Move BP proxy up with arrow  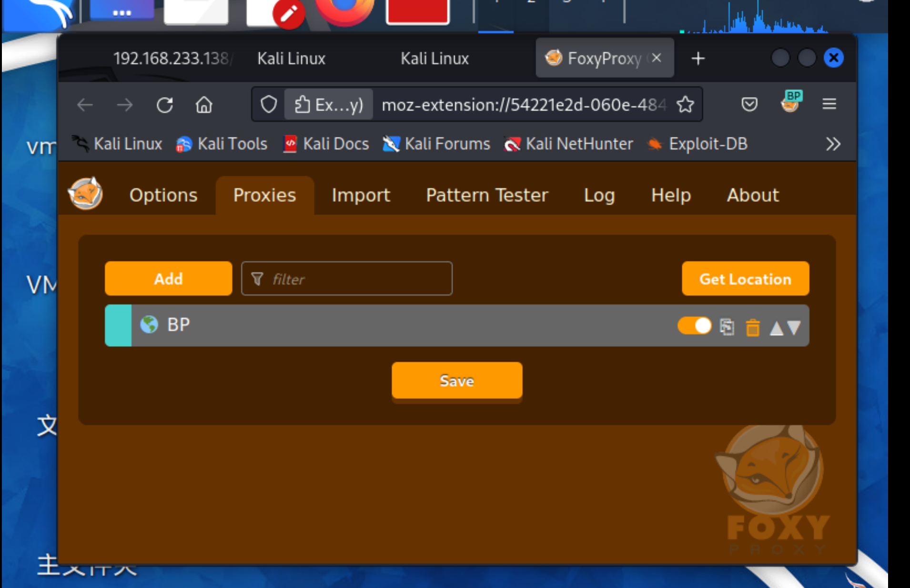point(777,328)
